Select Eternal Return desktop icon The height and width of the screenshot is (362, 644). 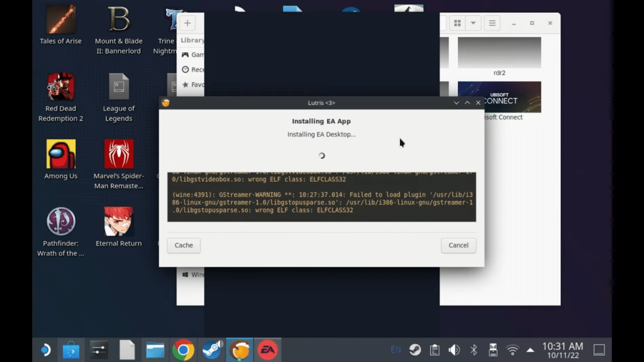(x=119, y=227)
